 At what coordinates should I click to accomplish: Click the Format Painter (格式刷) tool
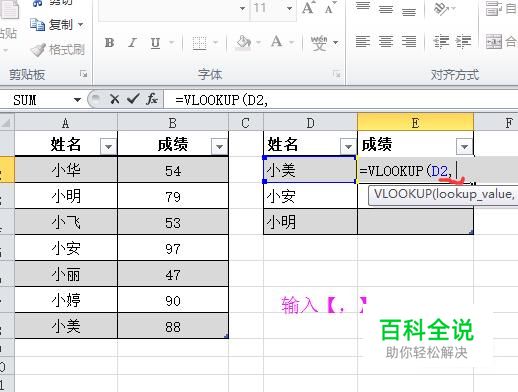pos(57,50)
